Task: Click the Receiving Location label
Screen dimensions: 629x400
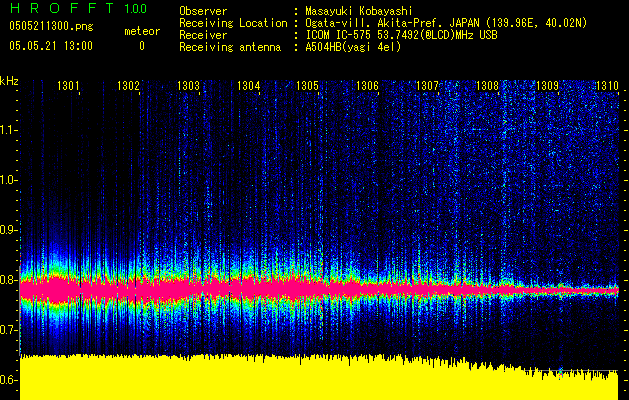Action: point(233,23)
